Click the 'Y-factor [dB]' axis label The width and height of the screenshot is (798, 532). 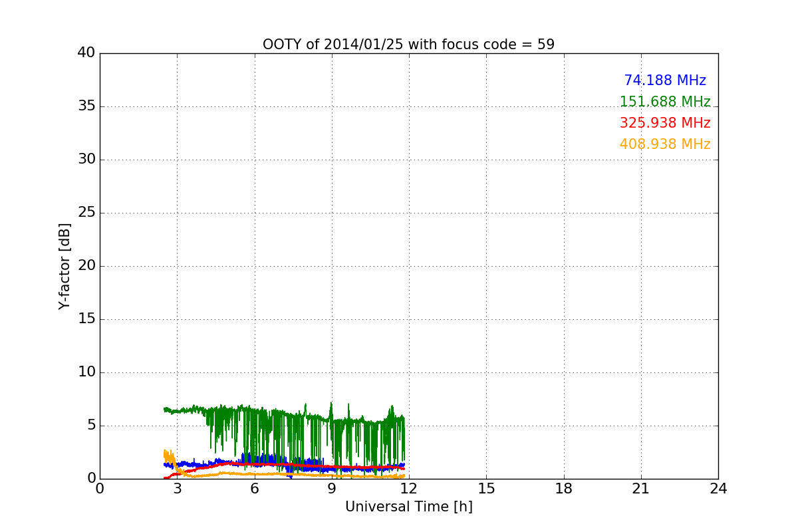point(65,266)
